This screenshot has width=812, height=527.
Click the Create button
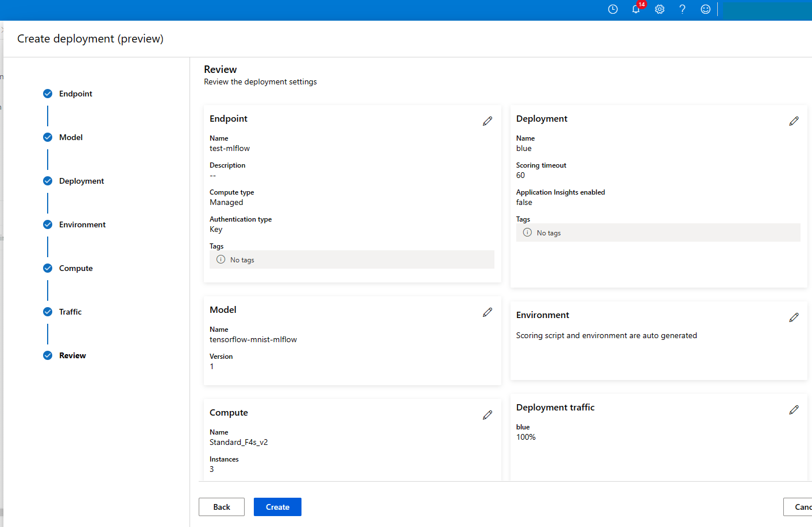pyautogui.click(x=277, y=507)
